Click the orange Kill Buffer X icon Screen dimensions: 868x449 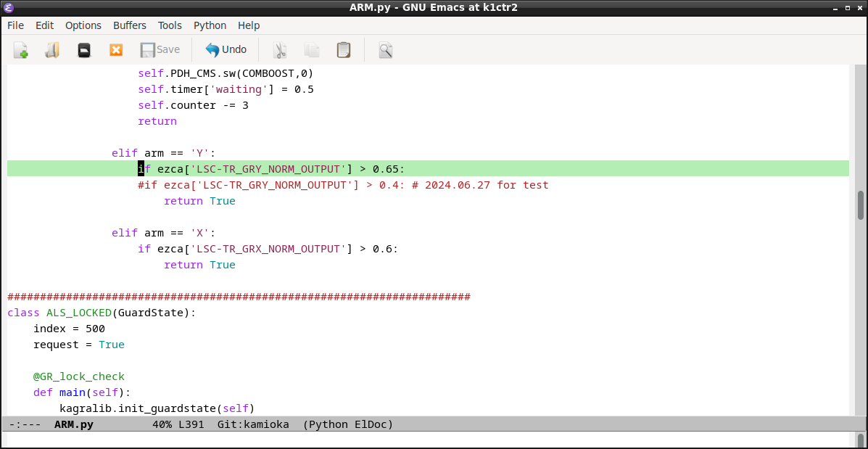(x=116, y=50)
